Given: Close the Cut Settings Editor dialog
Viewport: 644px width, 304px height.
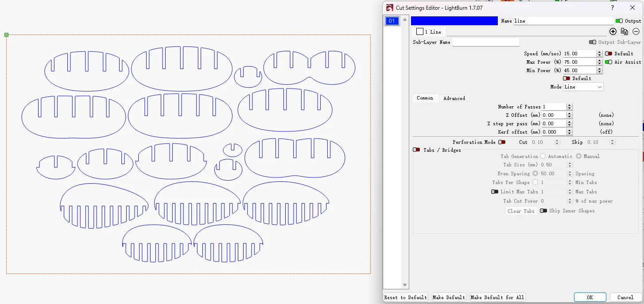Looking at the screenshot, I should click(x=632, y=8).
